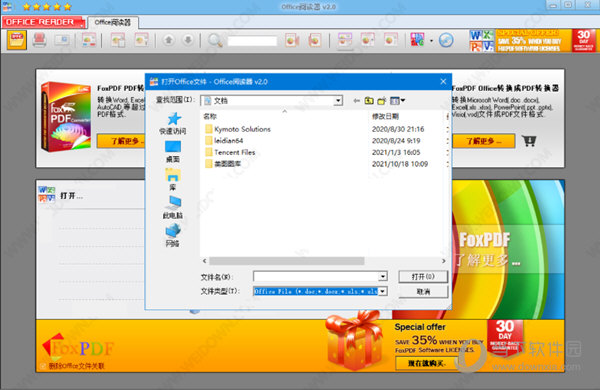Select 桌面 desktop icon in sidebar
Image resolution: width=600 pixels, height=390 pixels.
[x=173, y=152]
